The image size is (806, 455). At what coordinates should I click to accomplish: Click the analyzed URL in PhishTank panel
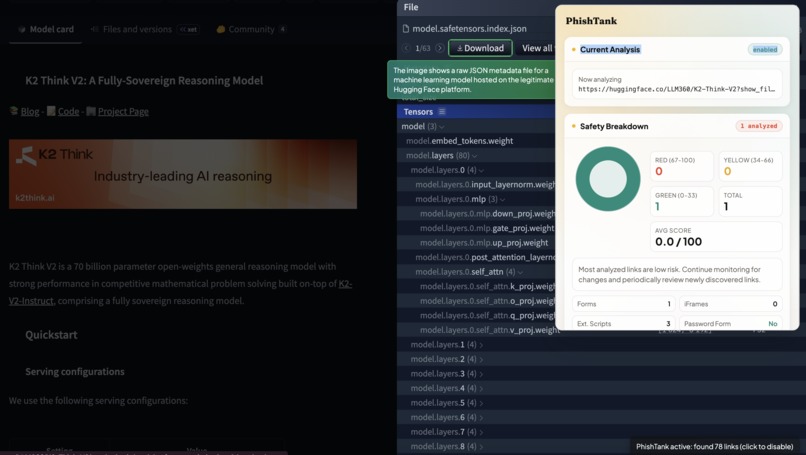point(676,89)
